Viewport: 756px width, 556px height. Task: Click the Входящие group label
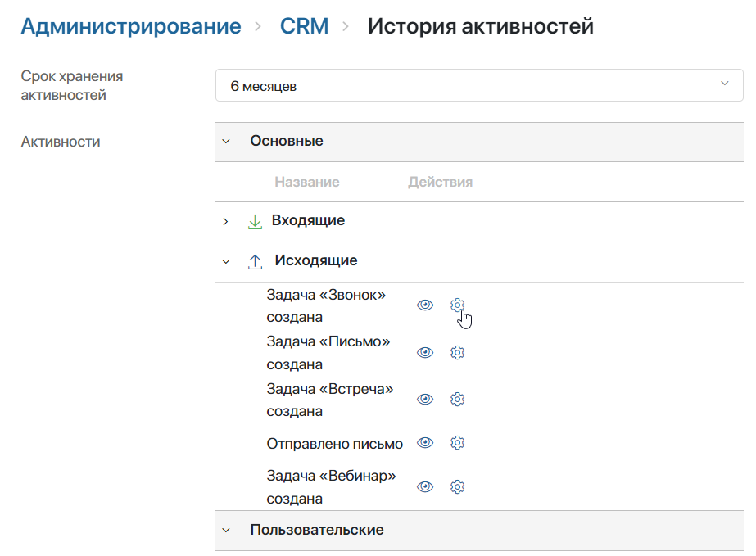point(308,220)
